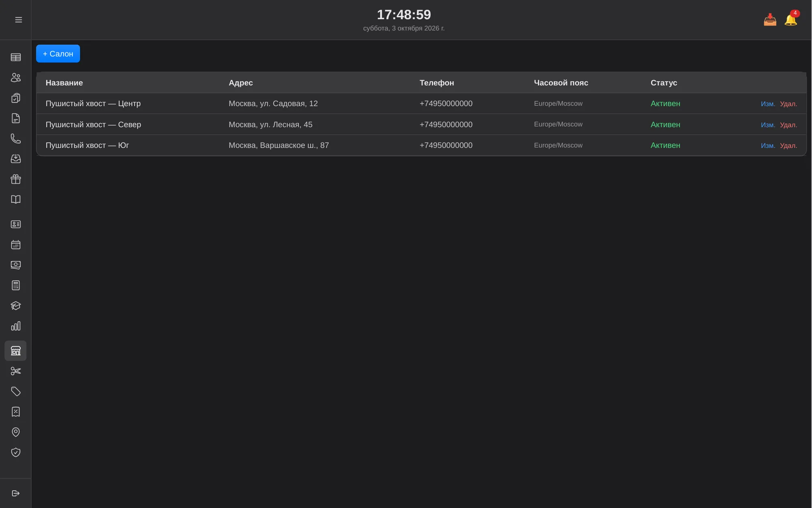The image size is (812, 508).
Task: Open the ID card sidebar icon
Action: [x=15, y=224]
